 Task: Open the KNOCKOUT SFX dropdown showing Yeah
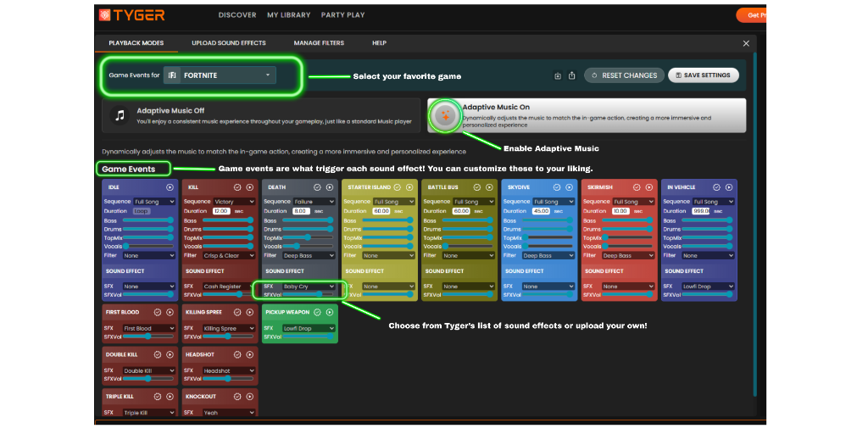(x=229, y=413)
